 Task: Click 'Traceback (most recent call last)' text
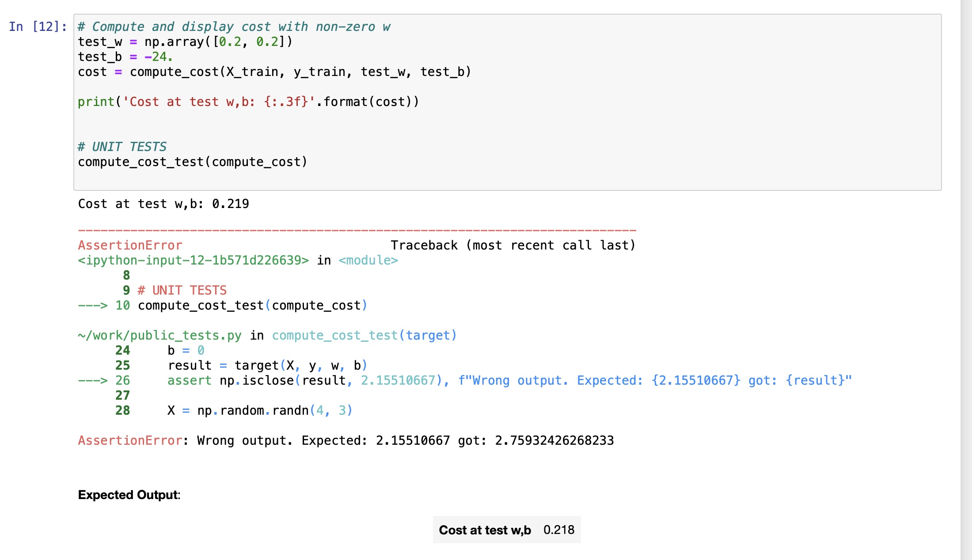tap(513, 246)
